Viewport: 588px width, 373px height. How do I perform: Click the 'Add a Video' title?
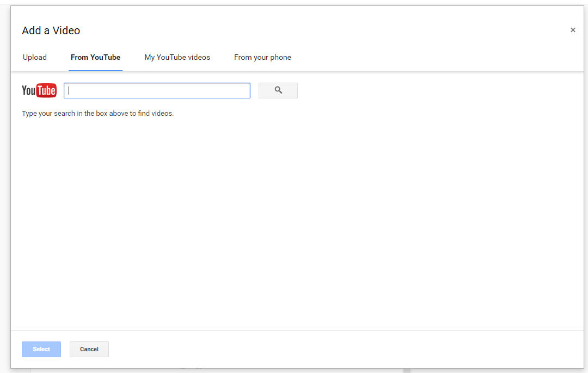(x=51, y=30)
